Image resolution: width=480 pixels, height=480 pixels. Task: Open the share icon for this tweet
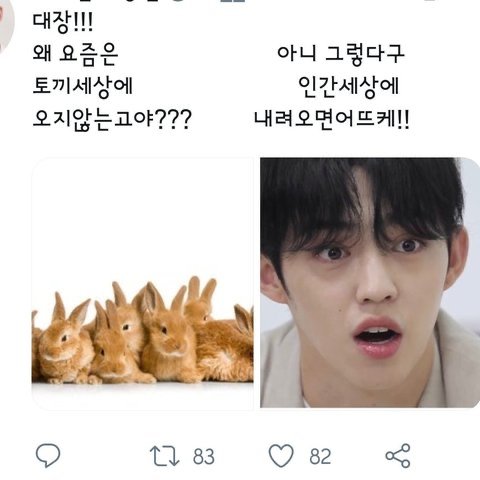398,456
